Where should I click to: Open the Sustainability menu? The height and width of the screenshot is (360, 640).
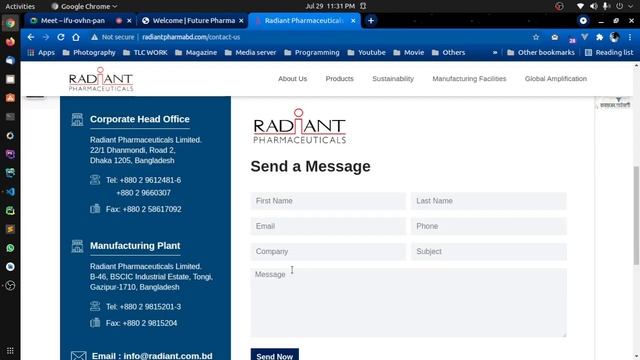(393, 79)
